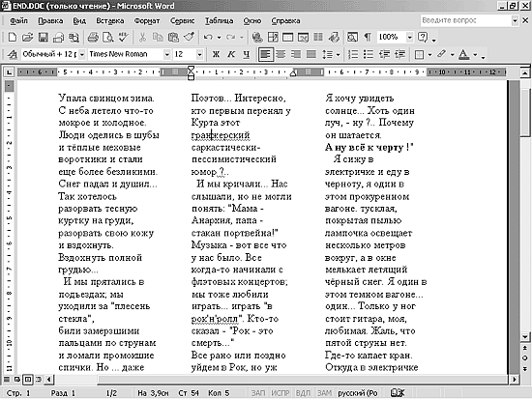Open the font size 12 dropdown
532x399 pixels.
(x=199, y=54)
